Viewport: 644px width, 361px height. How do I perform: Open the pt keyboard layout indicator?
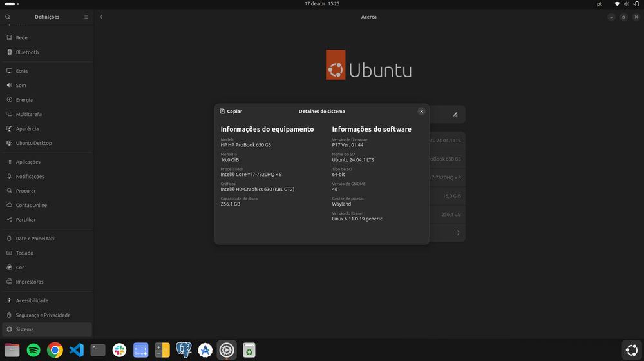pyautogui.click(x=599, y=4)
